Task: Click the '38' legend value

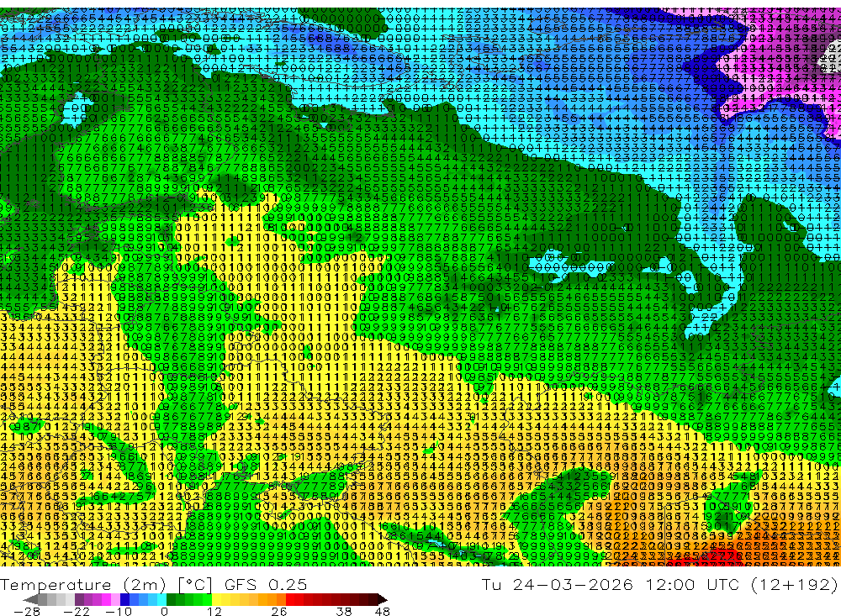Action: click(344, 611)
